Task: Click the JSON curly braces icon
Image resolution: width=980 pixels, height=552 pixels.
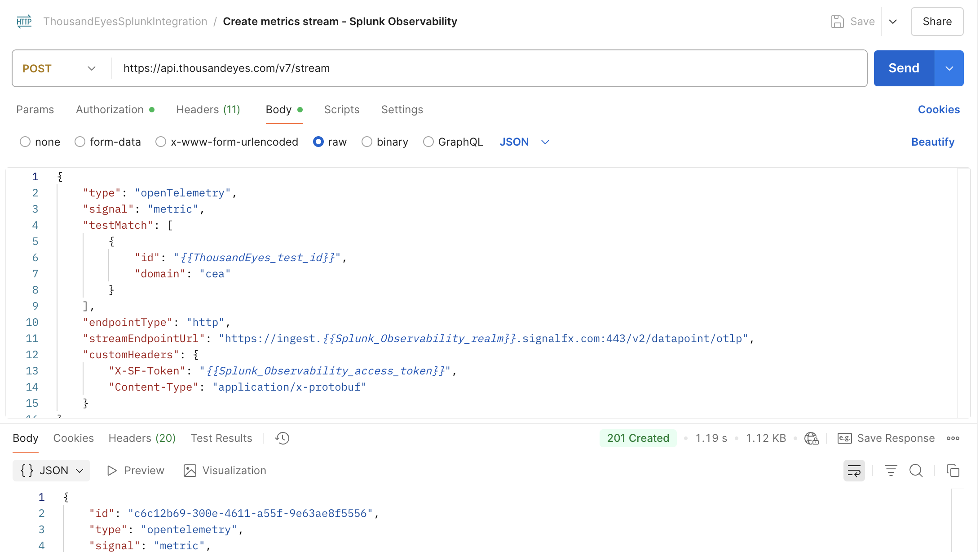Action: click(x=27, y=471)
